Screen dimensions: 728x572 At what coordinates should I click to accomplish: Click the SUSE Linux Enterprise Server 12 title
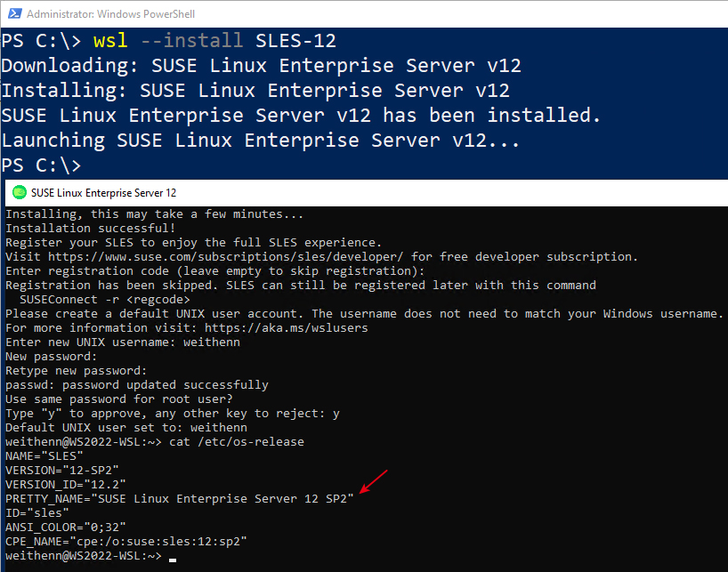[103, 193]
